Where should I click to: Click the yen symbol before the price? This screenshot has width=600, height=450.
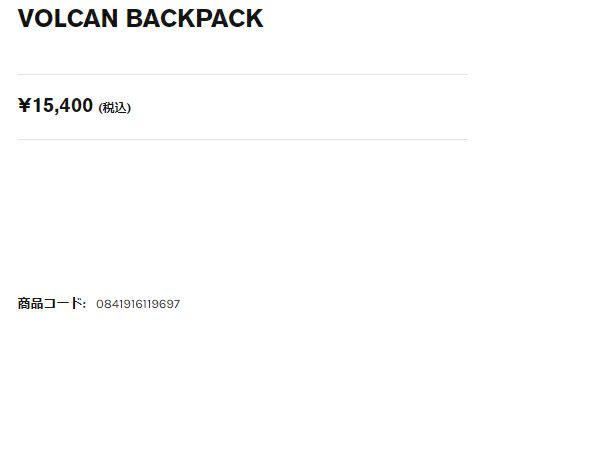tap(24, 105)
